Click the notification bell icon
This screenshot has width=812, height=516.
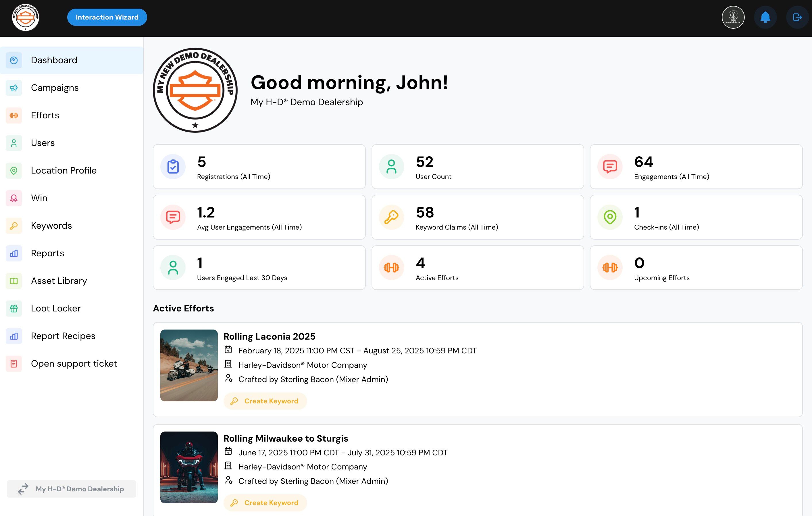pyautogui.click(x=765, y=17)
